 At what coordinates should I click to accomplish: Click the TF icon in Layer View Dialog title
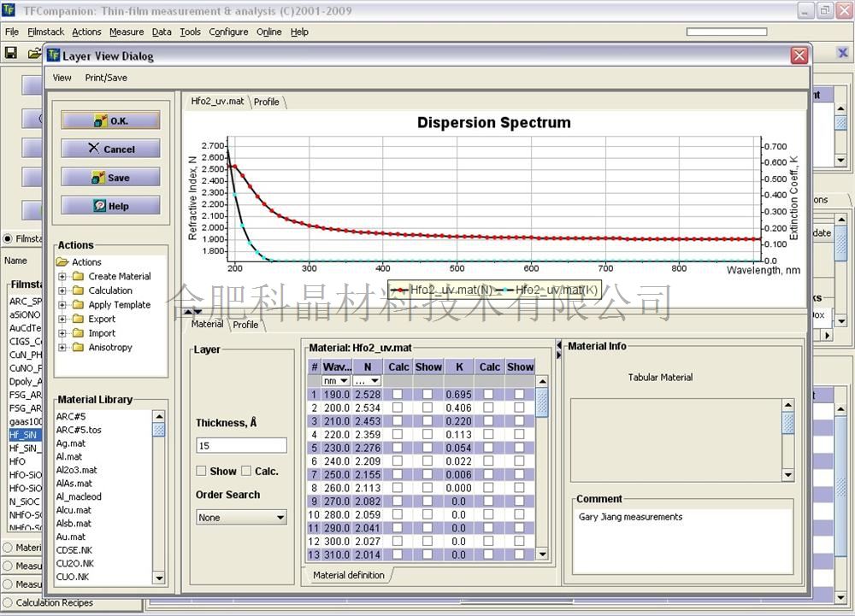click(53, 55)
